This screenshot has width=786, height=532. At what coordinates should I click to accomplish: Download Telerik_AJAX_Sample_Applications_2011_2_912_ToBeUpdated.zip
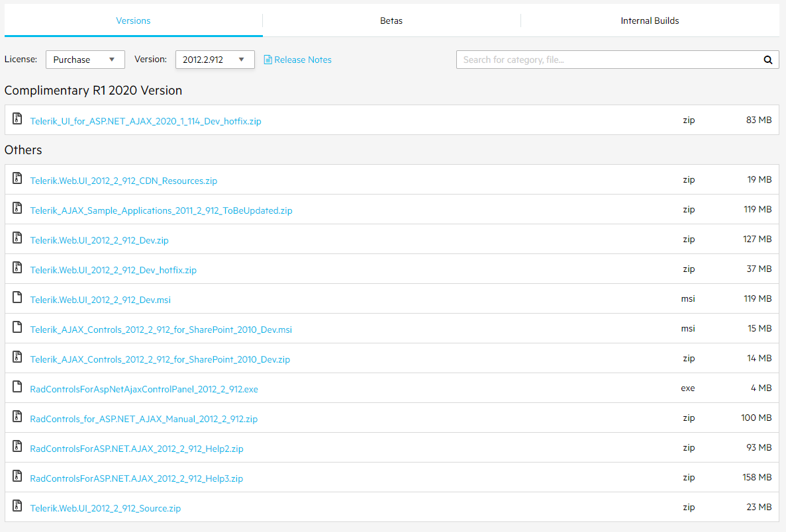point(161,210)
